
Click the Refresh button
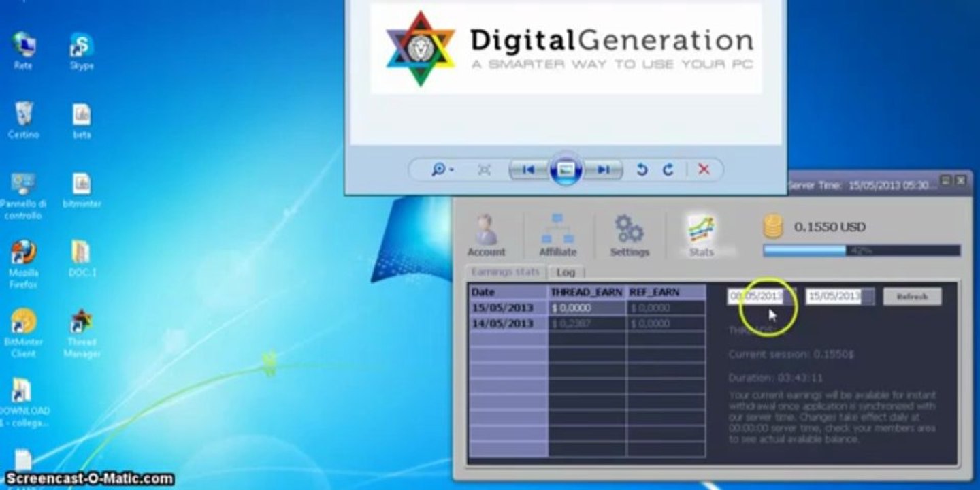click(x=912, y=297)
